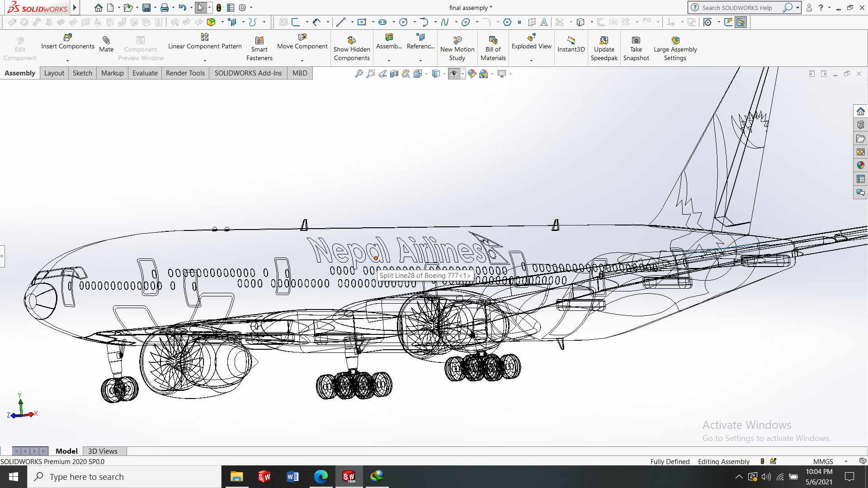Click the MMGS unit system status
Viewport: 868px width, 488px height.
click(x=823, y=461)
